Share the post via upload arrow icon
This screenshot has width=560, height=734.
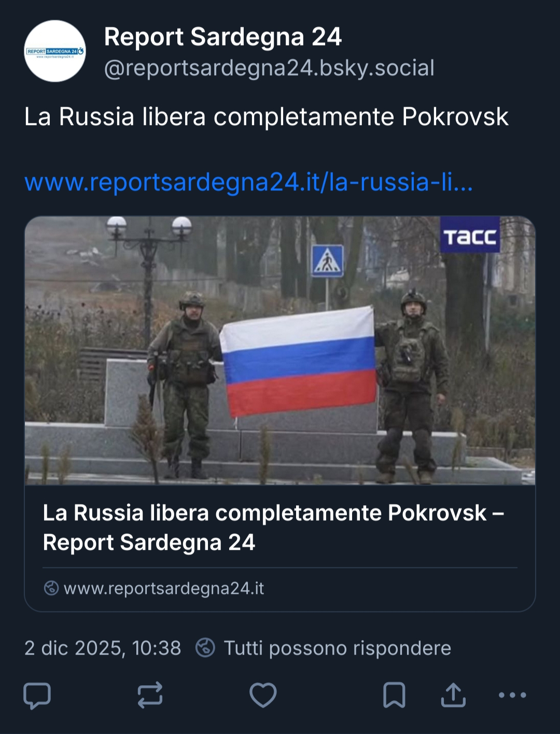click(453, 695)
